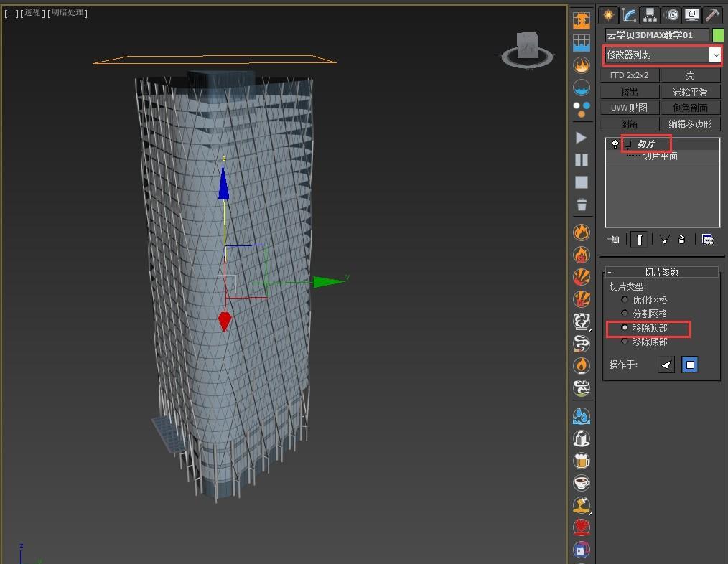Click the green object color swatch
The height and width of the screenshot is (564, 728).
coord(718,35)
